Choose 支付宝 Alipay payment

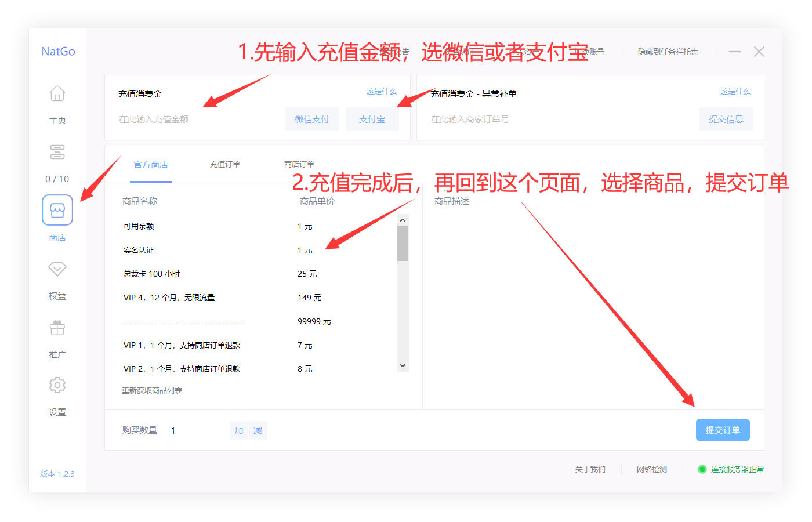(372, 118)
